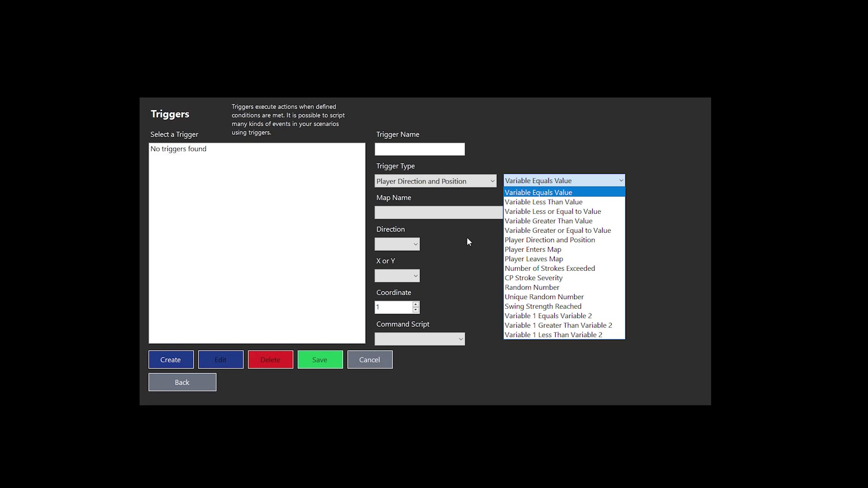Image resolution: width=868 pixels, height=488 pixels.
Task: Open Player Direction and Position combo box
Action: coord(435,181)
